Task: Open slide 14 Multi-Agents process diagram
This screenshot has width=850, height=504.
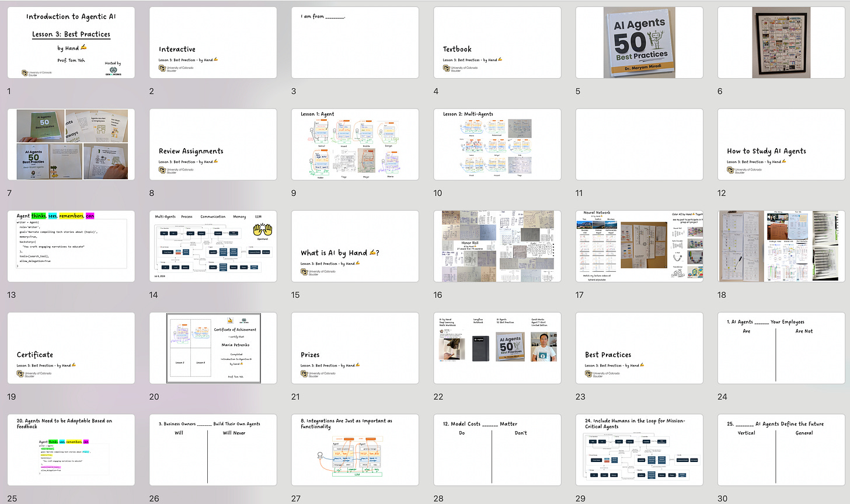Action: point(213,246)
